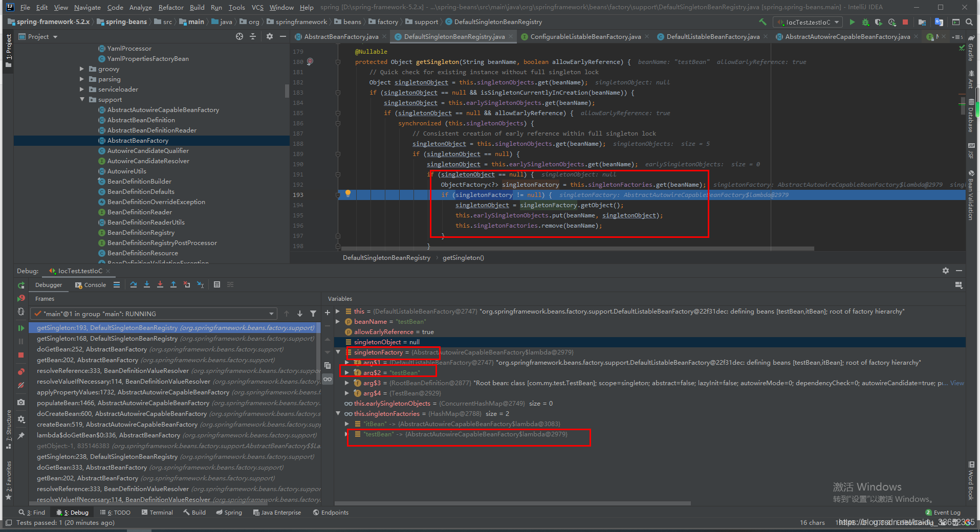Add a new watch with the plus icon
The image size is (980, 532).
328,313
